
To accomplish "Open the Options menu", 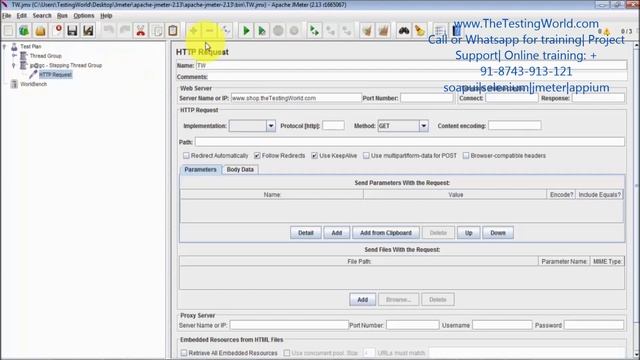I will pyautogui.click(x=84, y=16).
